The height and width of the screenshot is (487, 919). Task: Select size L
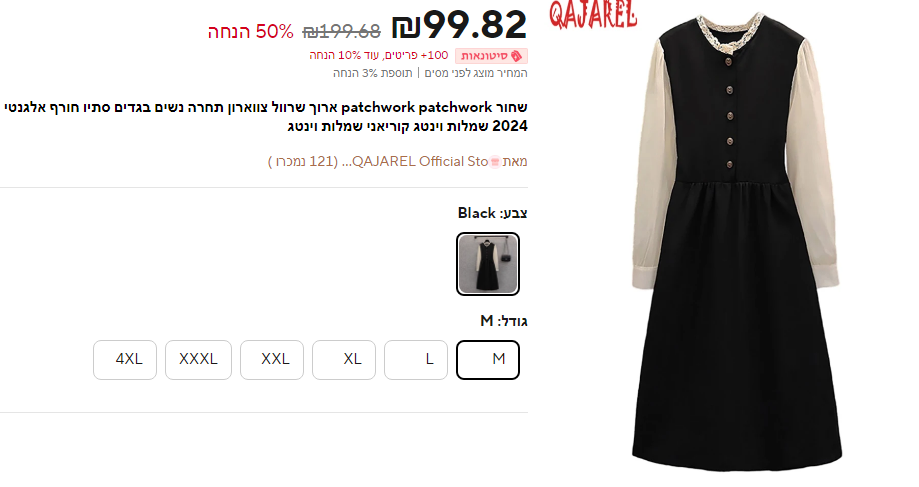[416, 360]
